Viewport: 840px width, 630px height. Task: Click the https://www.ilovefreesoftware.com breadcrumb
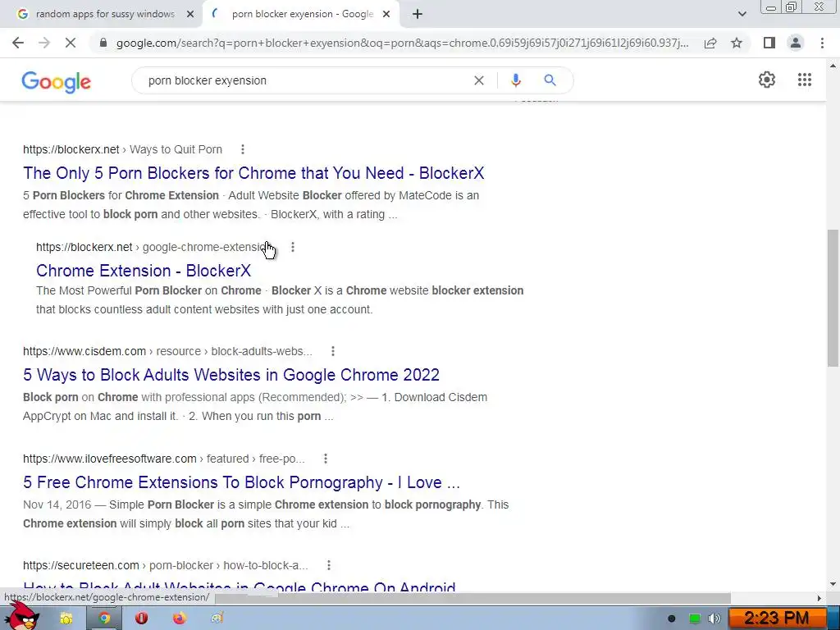110,459
